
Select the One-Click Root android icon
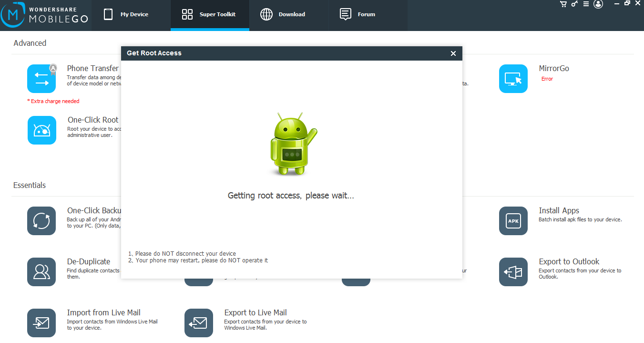pyautogui.click(x=42, y=130)
